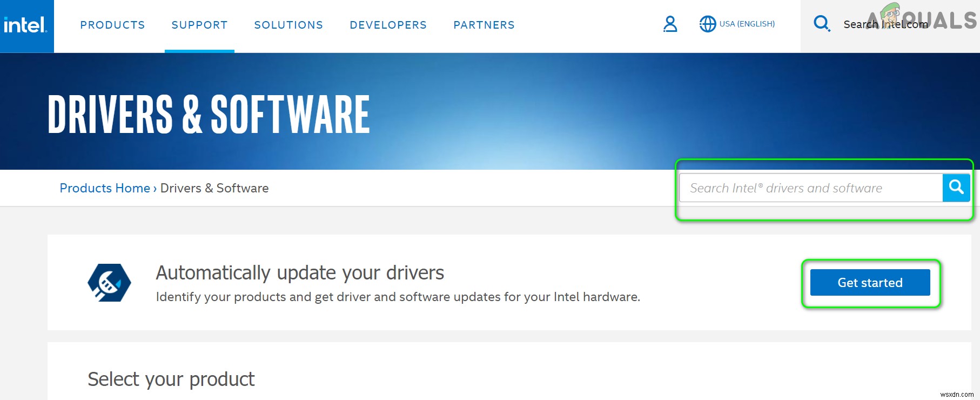Click the Select your product heading
This screenshot has height=400, width=980.
[171, 379]
